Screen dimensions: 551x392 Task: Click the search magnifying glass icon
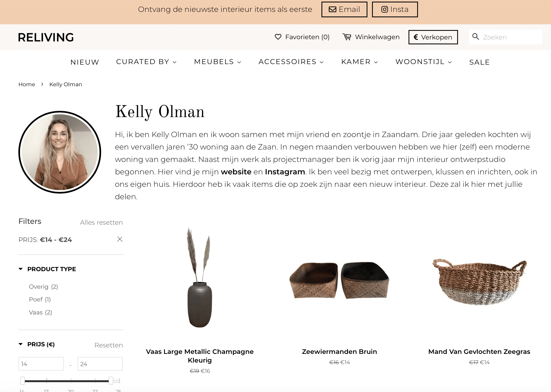(476, 36)
